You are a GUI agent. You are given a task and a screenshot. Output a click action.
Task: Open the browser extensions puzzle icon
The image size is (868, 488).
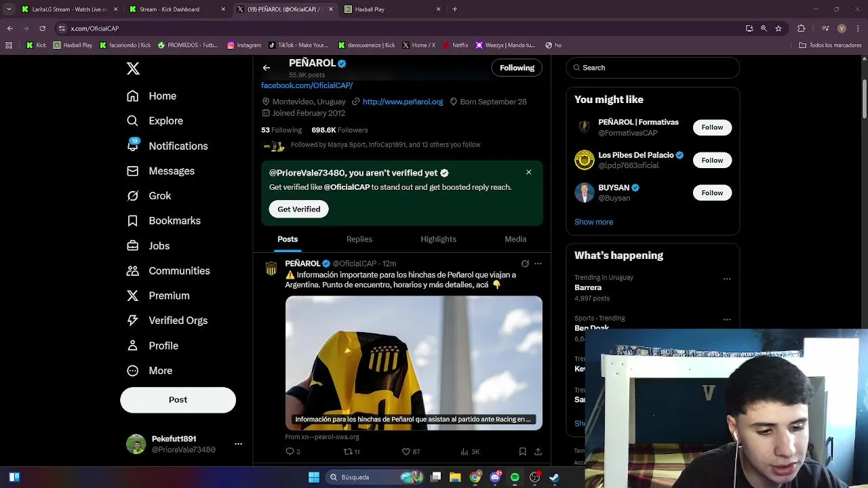click(801, 28)
